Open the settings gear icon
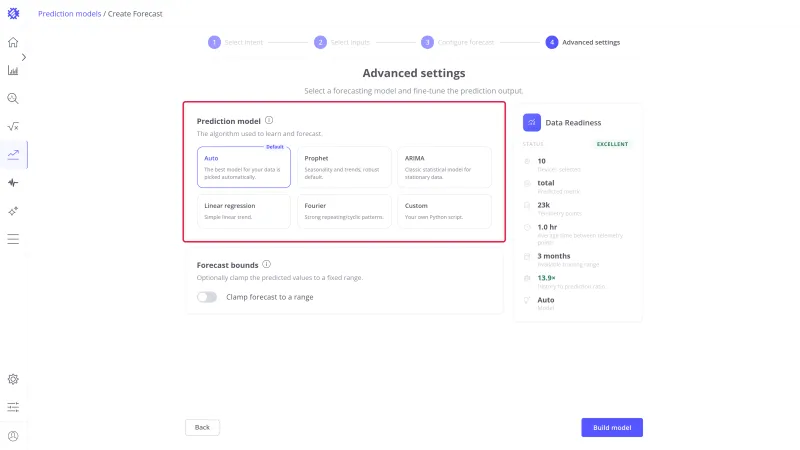 [x=13, y=379]
